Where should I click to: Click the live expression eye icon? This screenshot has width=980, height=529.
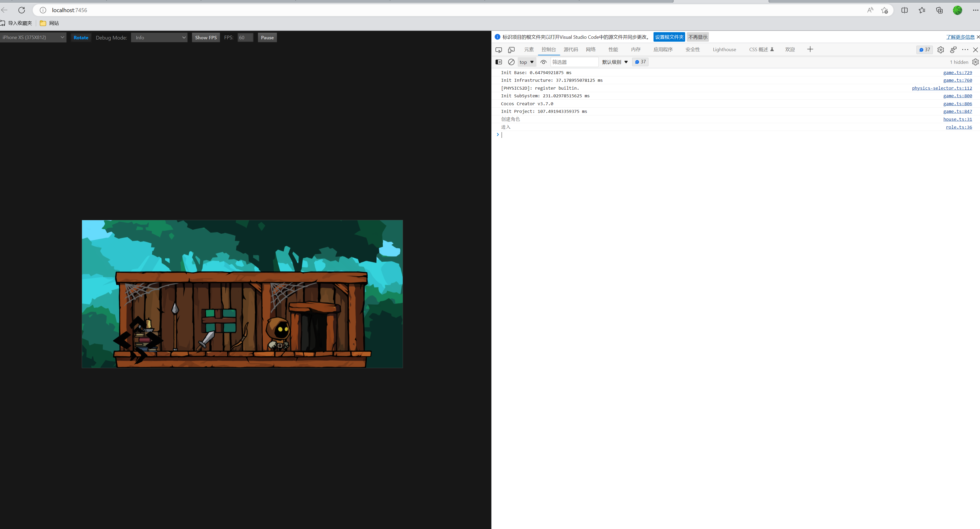pos(543,62)
